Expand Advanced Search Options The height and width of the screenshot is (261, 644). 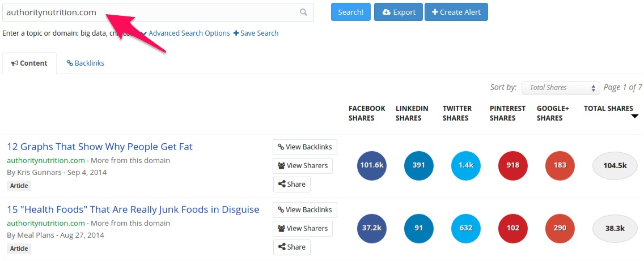click(185, 33)
